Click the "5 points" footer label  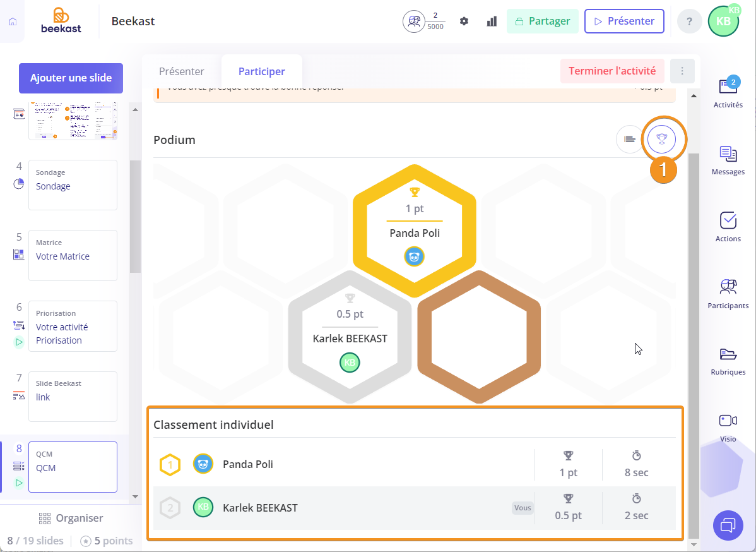point(107,541)
